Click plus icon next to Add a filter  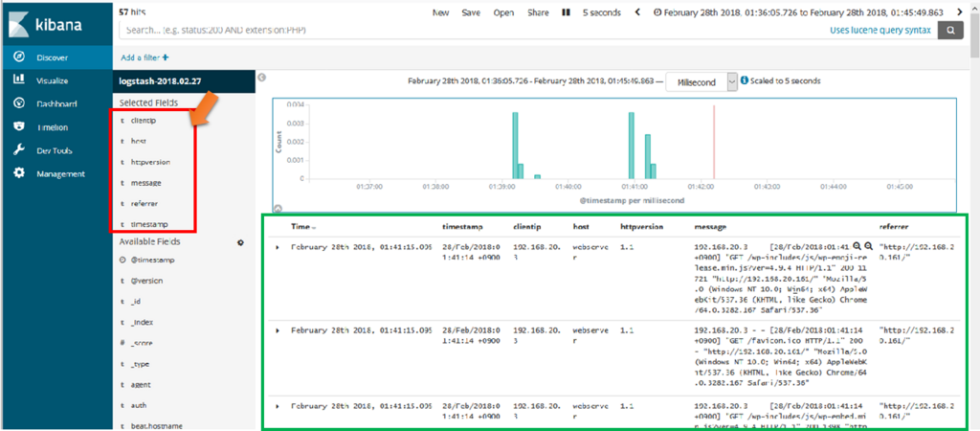[166, 57]
